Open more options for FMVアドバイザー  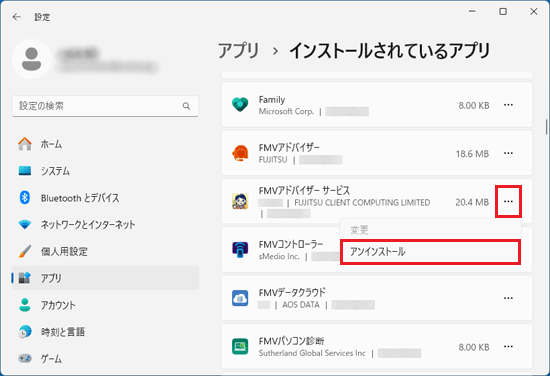tap(508, 153)
